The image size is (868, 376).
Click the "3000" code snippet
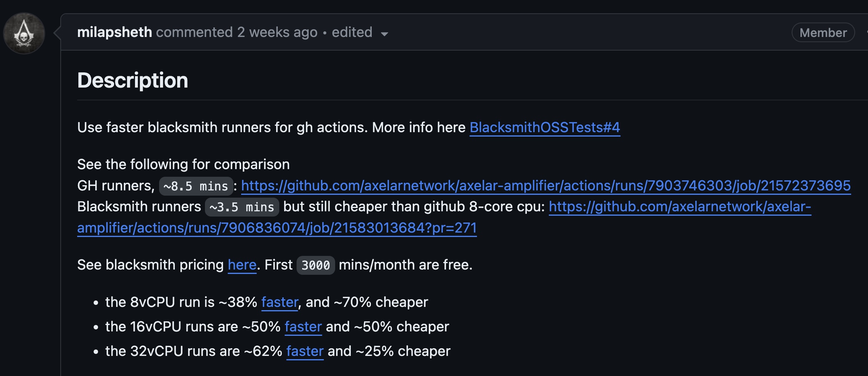tap(315, 265)
